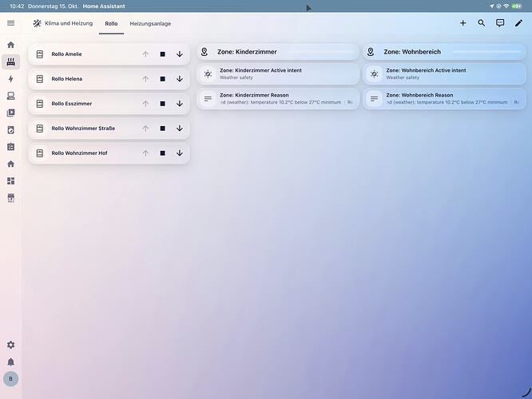Click Zone Wohnbereich Active intent icon
This screenshot has width=532, height=399.
pos(374,74)
